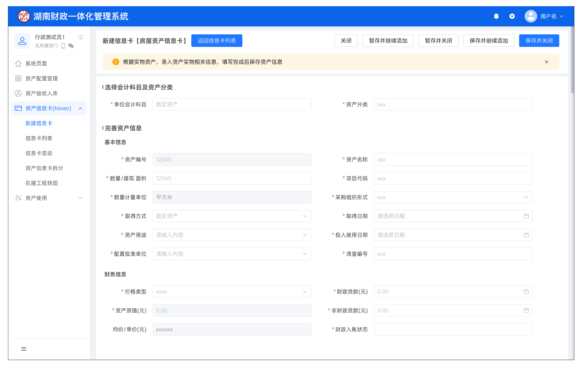Screen dimensions: 588x375
Task: Click the WeChat icon under 行政测试员1
Action: coord(71,46)
